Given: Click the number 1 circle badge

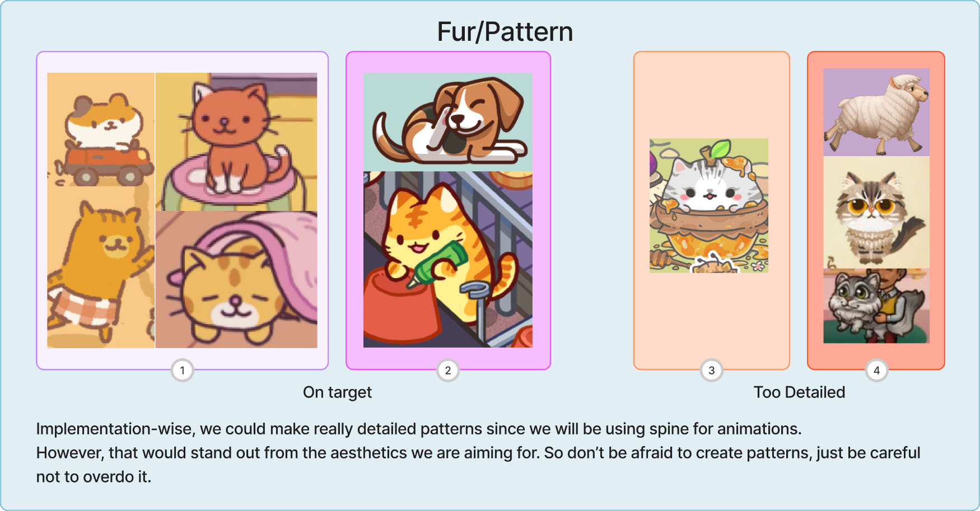Looking at the screenshot, I should tap(182, 370).
